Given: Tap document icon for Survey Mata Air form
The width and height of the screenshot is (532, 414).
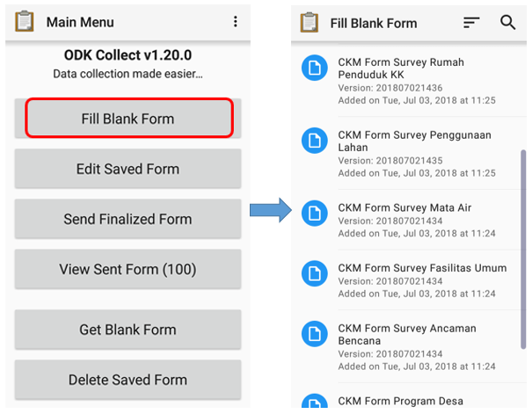Looking at the screenshot, I should click(315, 214).
